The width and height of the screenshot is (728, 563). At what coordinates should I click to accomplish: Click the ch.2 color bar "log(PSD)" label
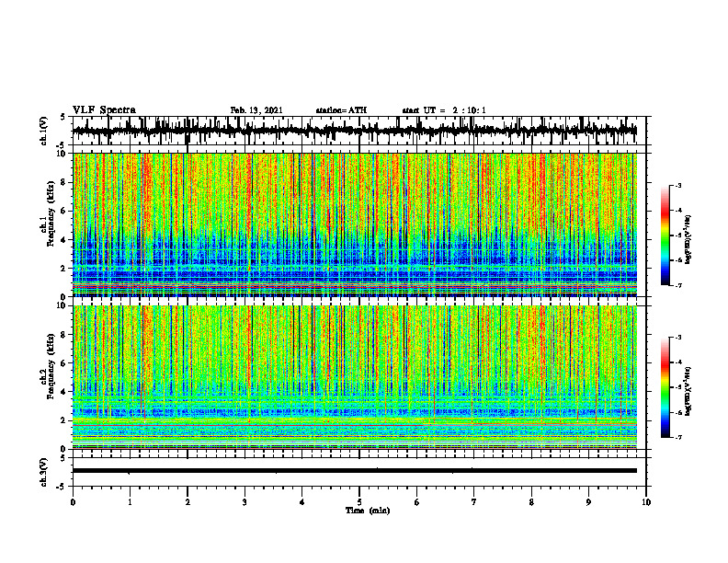coord(688,391)
